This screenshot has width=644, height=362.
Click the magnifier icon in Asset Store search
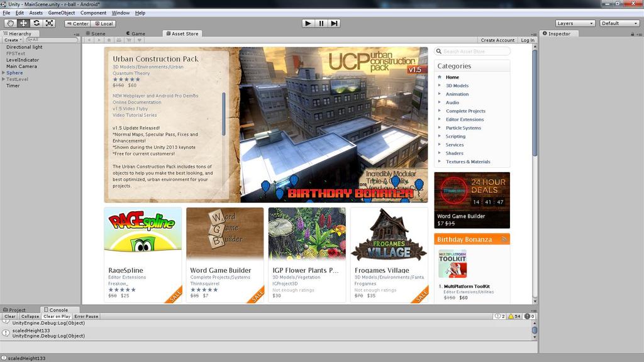pyautogui.click(x=438, y=52)
